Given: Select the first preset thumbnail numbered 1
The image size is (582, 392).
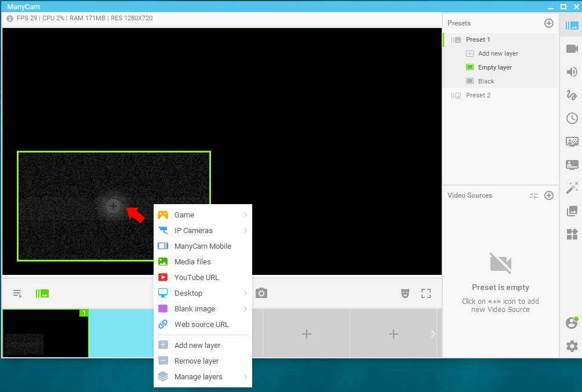Looking at the screenshot, I should [x=46, y=333].
